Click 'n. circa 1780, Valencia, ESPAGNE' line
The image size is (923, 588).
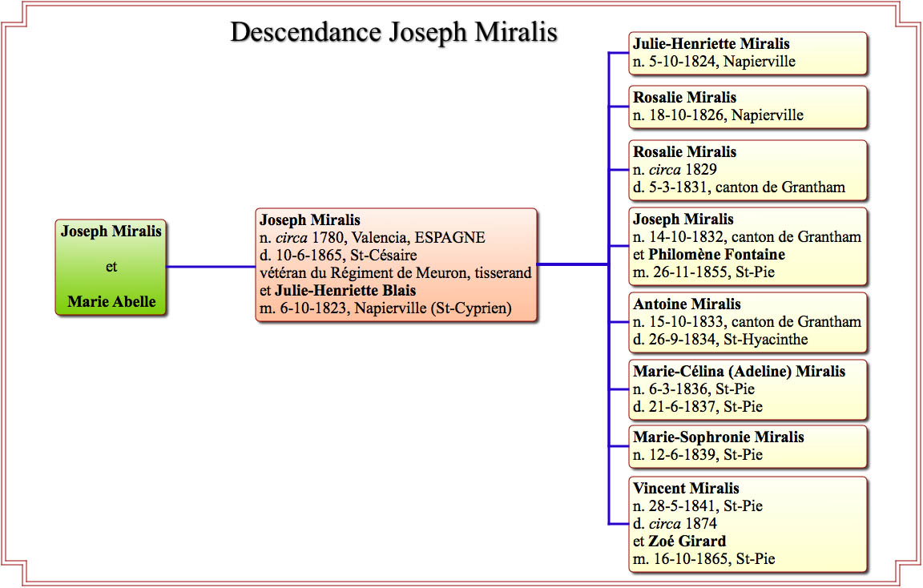(372, 238)
